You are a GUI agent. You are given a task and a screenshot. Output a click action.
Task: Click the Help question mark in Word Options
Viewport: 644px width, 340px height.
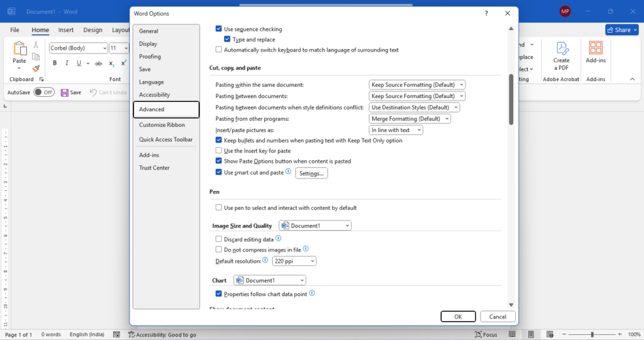click(x=486, y=14)
